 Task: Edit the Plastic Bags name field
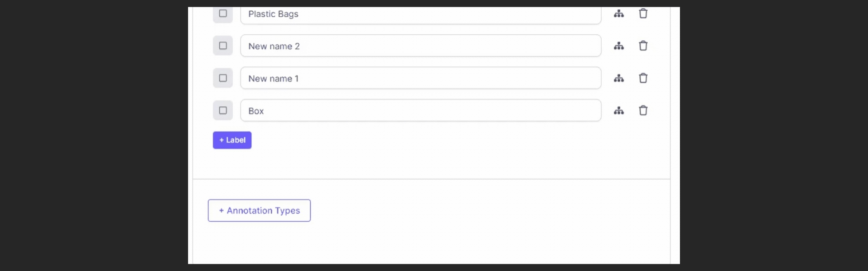pyautogui.click(x=421, y=14)
